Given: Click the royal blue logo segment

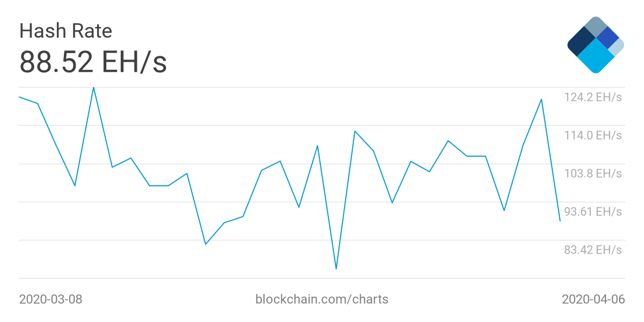Looking at the screenshot, I should (607, 37).
